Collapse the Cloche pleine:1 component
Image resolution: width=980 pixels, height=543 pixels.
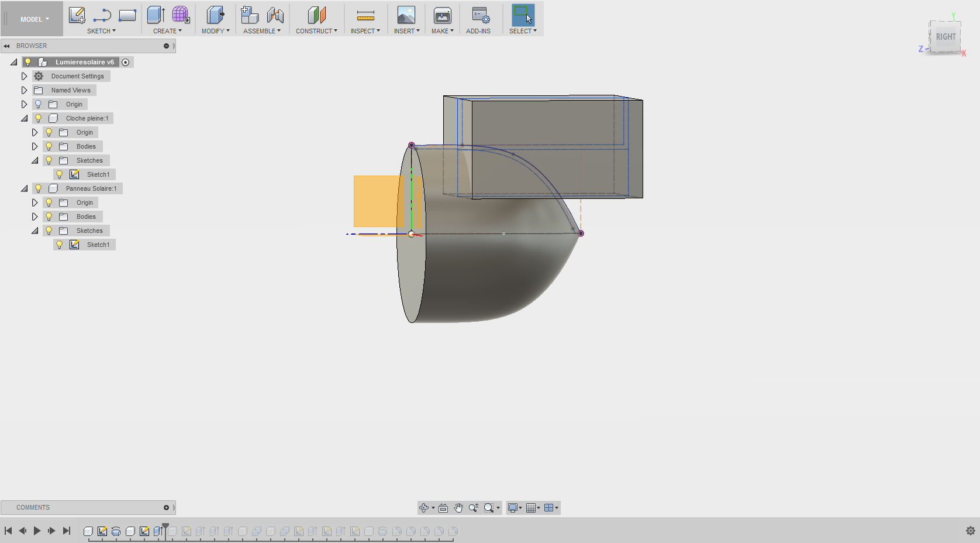click(x=24, y=118)
